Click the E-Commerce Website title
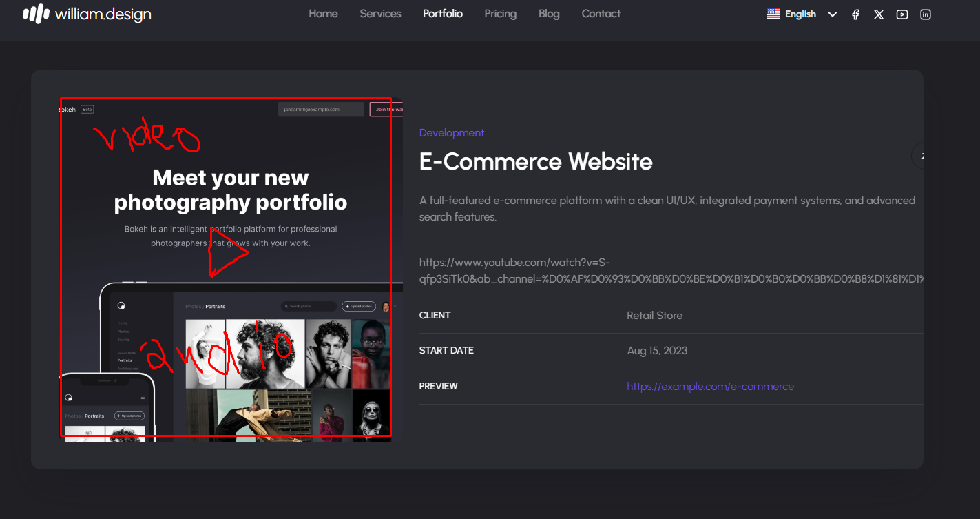The width and height of the screenshot is (980, 519). [536, 162]
